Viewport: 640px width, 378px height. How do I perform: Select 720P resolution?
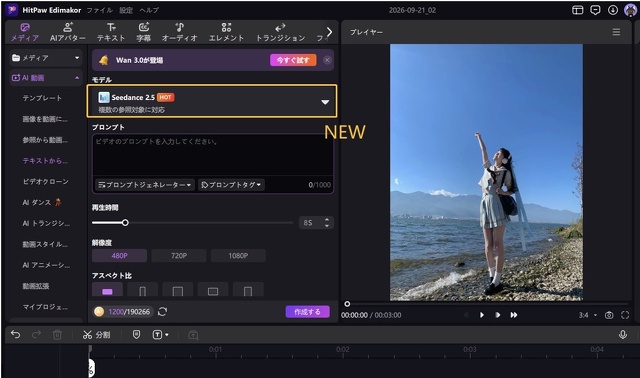pos(179,256)
